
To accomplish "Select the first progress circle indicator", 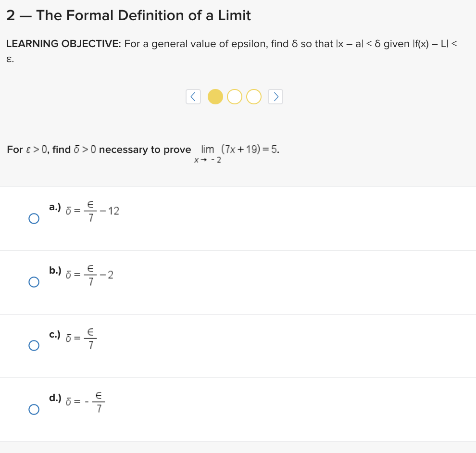I will coord(215,97).
